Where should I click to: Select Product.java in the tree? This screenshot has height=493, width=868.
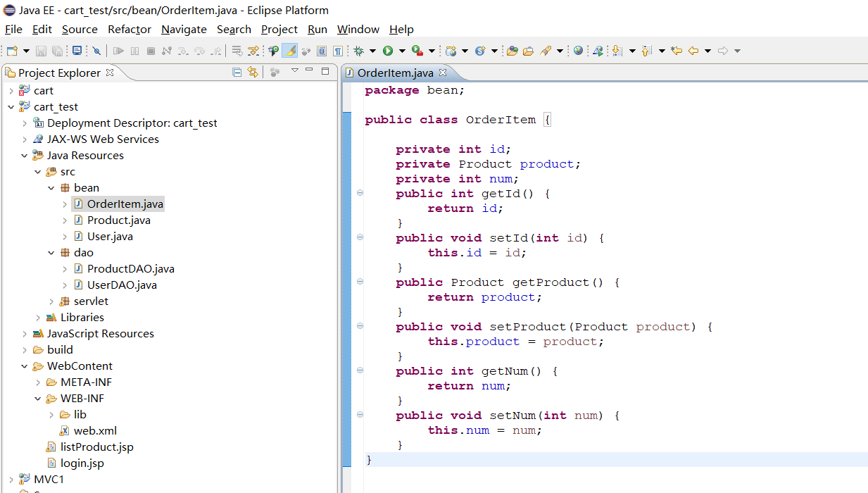[118, 220]
